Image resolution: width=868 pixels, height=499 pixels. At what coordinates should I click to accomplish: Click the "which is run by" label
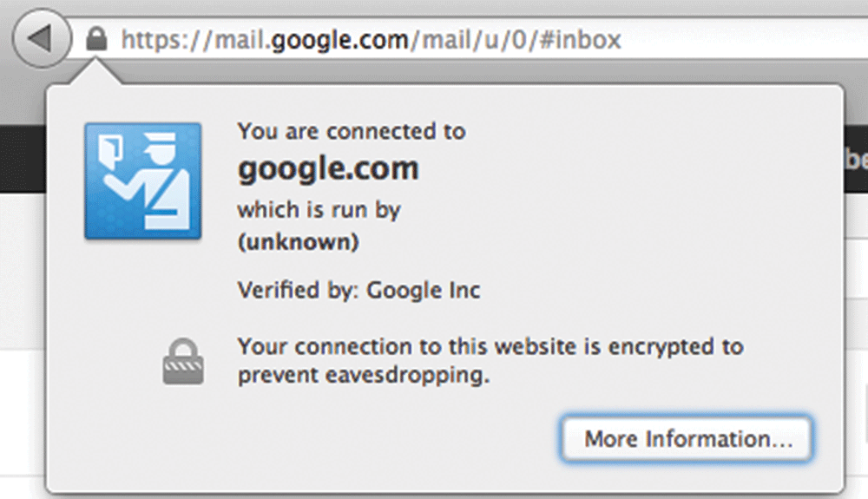(319, 210)
